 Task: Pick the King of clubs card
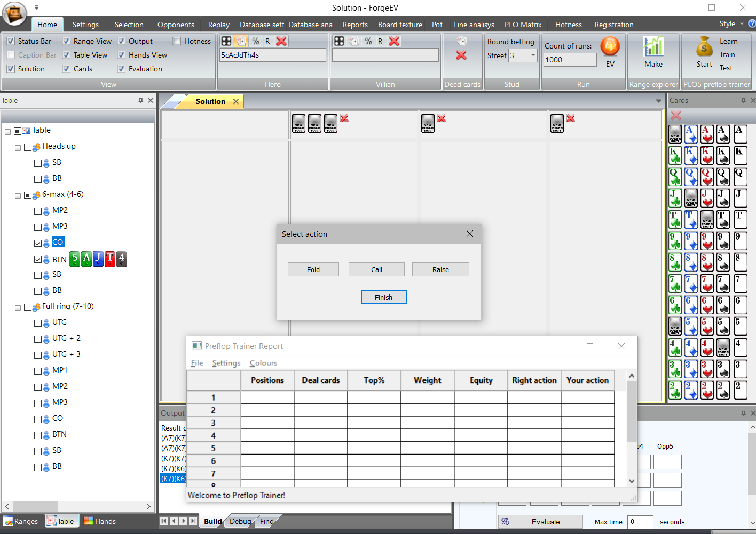(675, 155)
